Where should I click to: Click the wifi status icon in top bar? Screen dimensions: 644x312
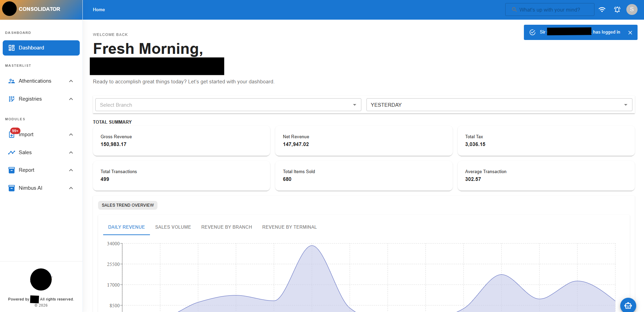(x=602, y=9)
